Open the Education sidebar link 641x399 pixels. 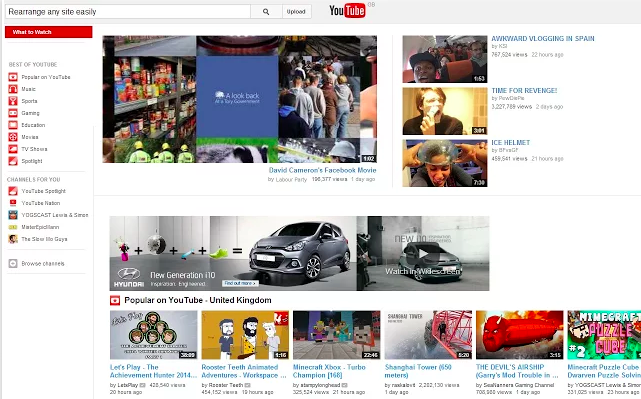(34, 125)
